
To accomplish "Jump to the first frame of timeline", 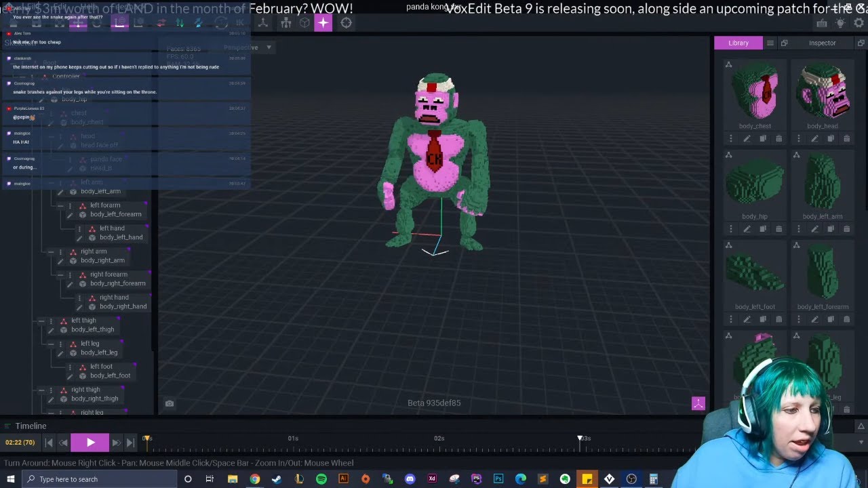I will [x=49, y=443].
